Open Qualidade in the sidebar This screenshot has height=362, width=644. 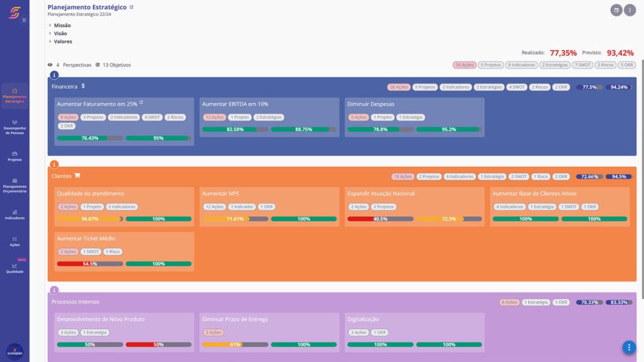tap(15, 268)
